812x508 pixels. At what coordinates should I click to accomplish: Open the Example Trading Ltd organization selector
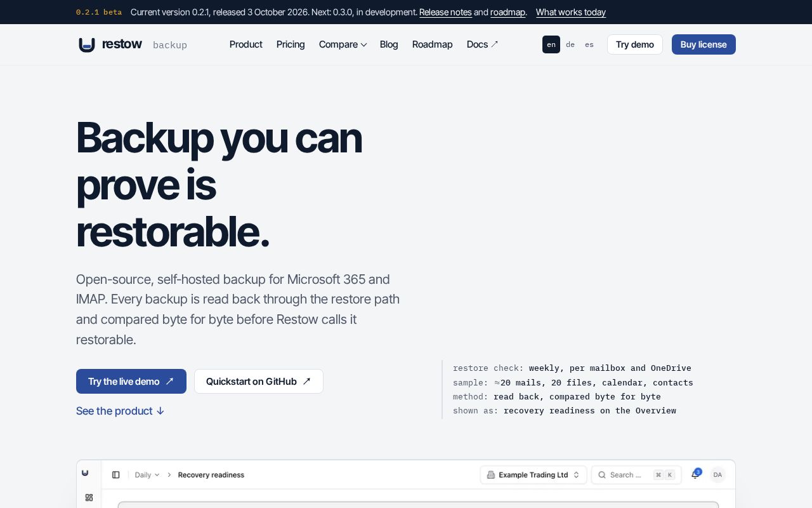click(x=534, y=475)
